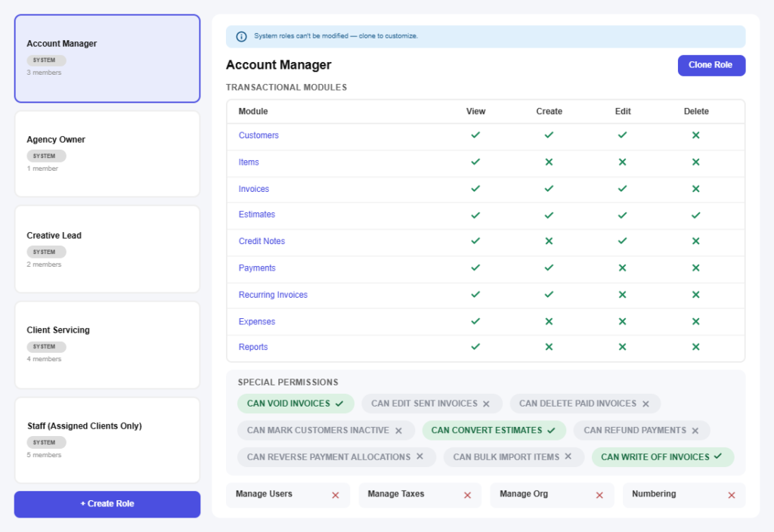The width and height of the screenshot is (774, 532).
Task: Click the Reports Edit cross icon
Action: (x=623, y=347)
